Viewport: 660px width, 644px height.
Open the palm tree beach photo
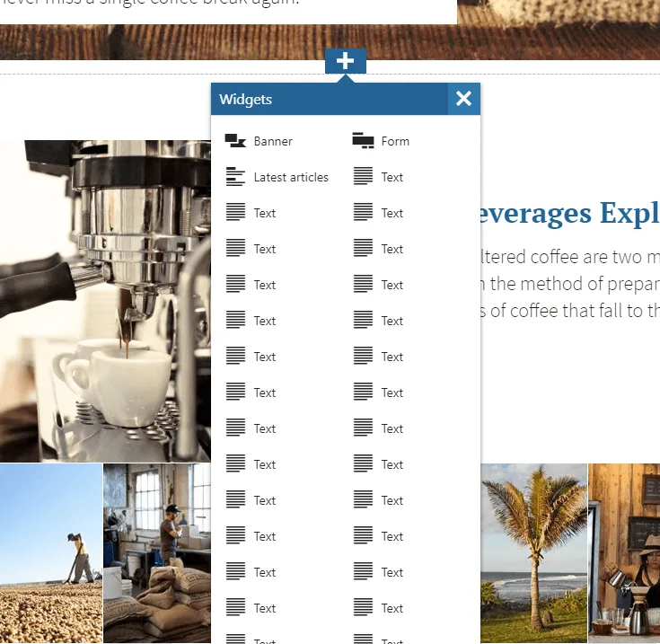(x=533, y=553)
